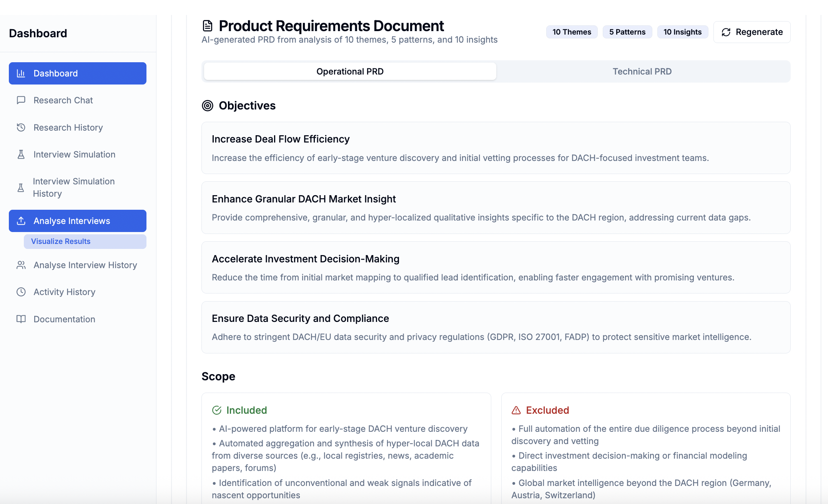Image resolution: width=828 pixels, height=504 pixels.
Task: Click the Activity History clock icon
Action: [21, 292]
